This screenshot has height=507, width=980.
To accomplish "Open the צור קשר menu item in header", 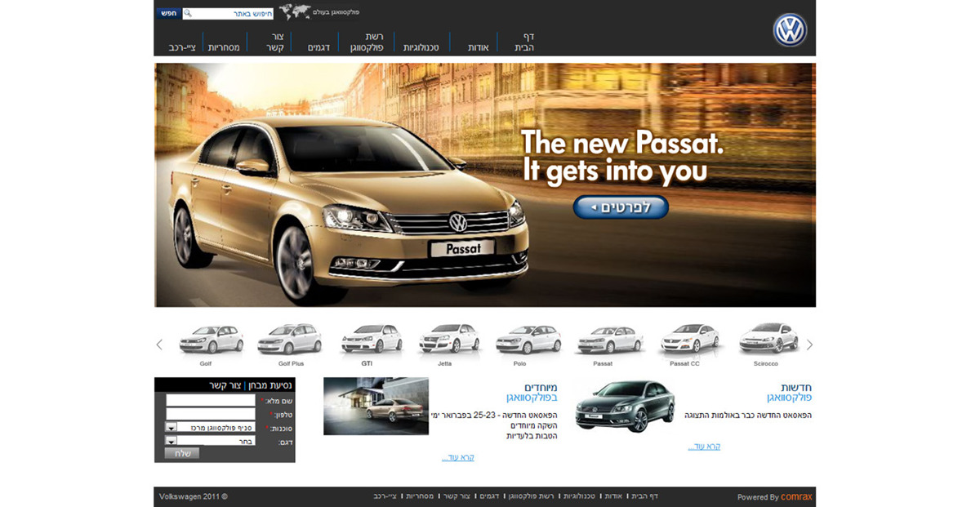I will coord(274,42).
